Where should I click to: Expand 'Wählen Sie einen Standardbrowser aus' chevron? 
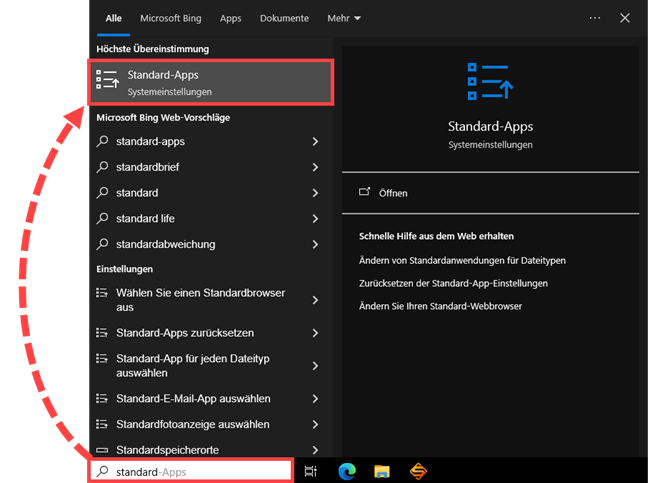pos(315,300)
